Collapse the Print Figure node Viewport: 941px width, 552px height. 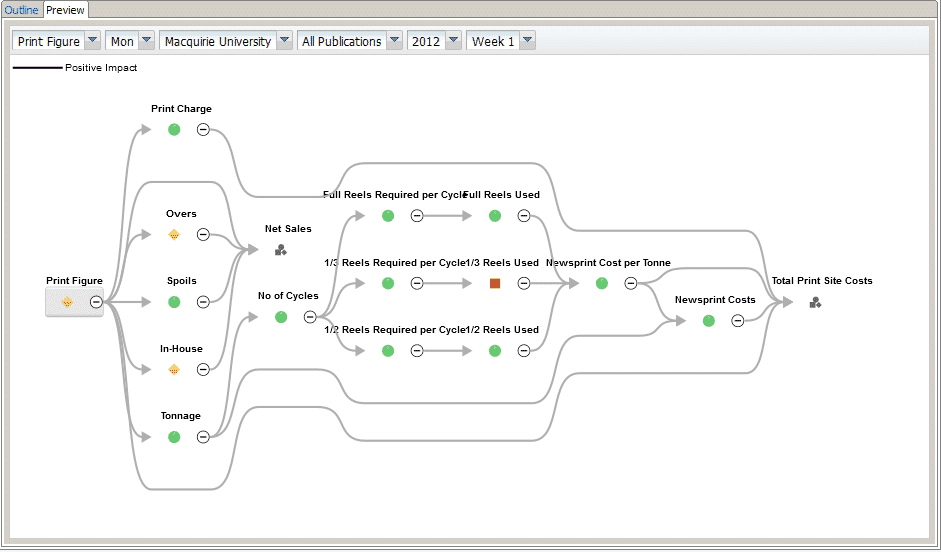coord(96,302)
